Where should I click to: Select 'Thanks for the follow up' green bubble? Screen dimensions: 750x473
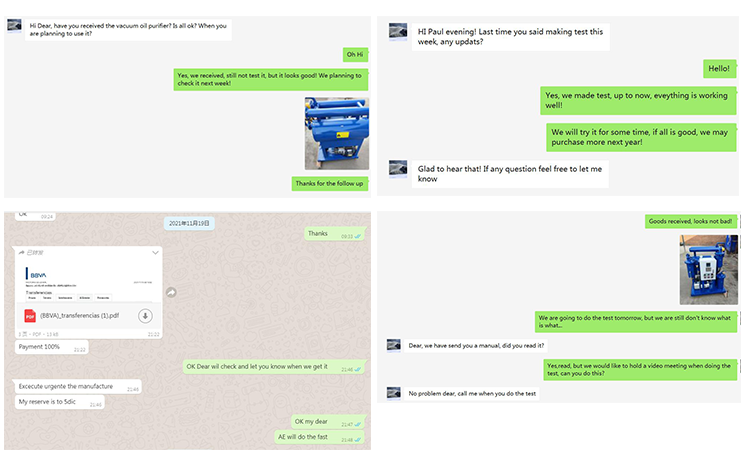click(330, 184)
